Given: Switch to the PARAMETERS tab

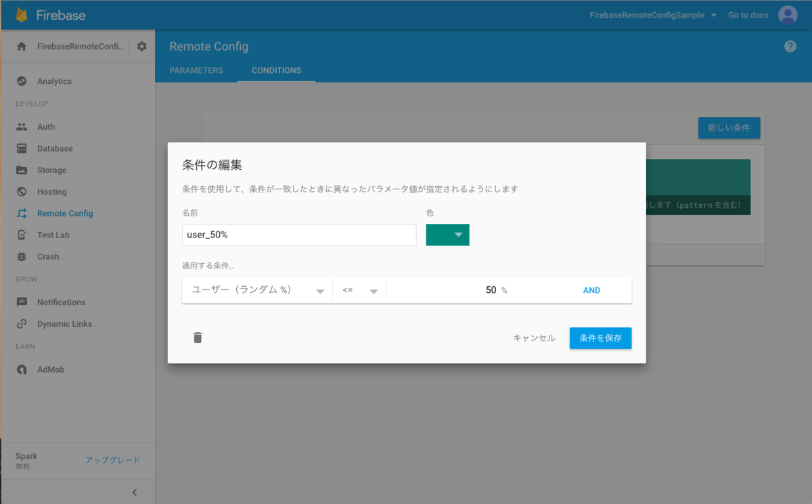Looking at the screenshot, I should pos(196,70).
